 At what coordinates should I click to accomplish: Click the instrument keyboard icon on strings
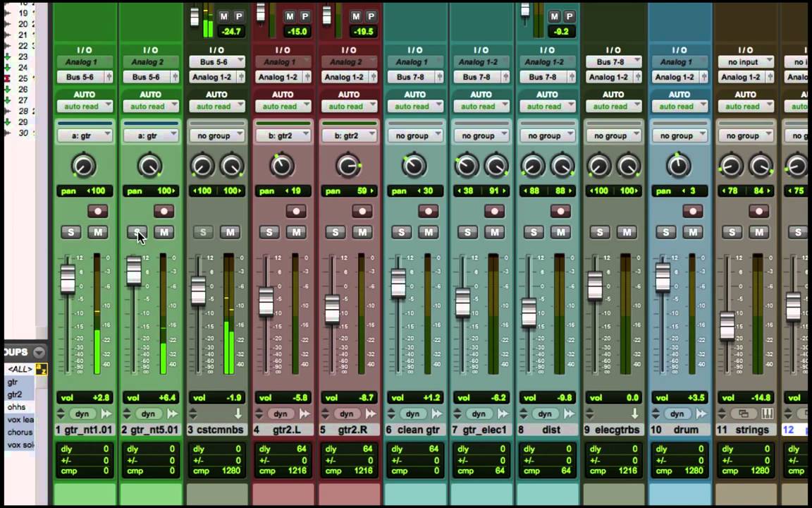tap(768, 413)
